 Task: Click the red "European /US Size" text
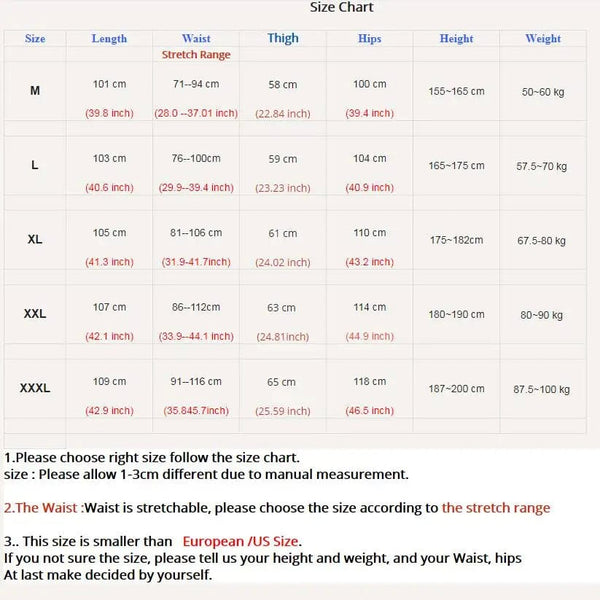[x=242, y=541]
